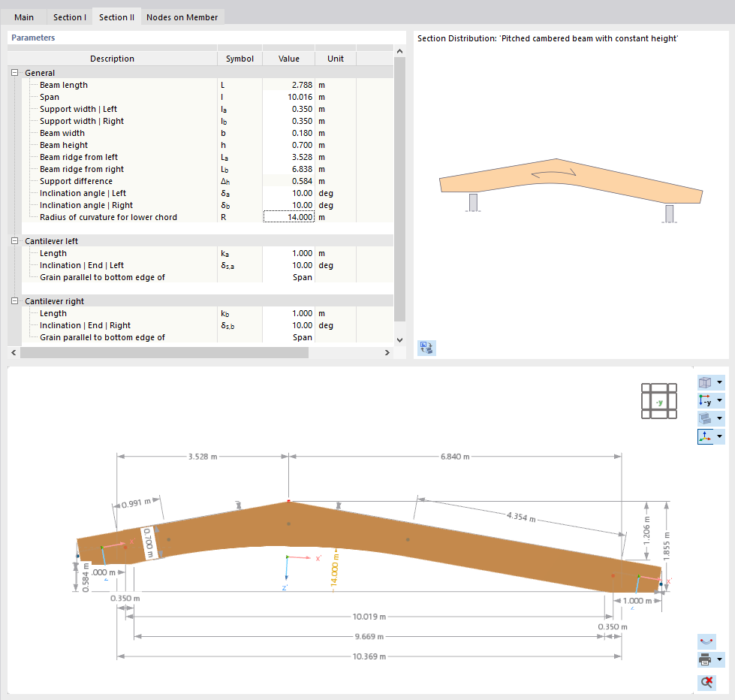Click the isometric view cube icon
Image resolution: width=735 pixels, height=700 pixels.
705,382
